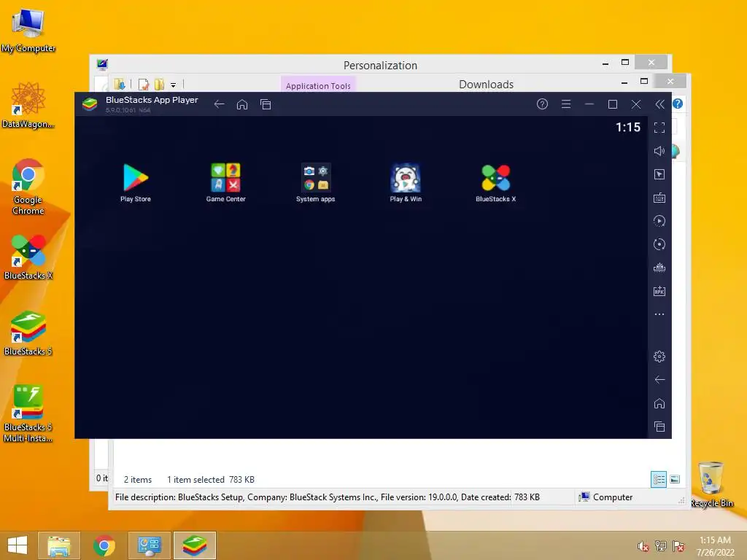The height and width of the screenshot is (560, 747).
Task: Open BlueStacks help question mark icon
Action: pyautogui.click(x=542, y=104)
